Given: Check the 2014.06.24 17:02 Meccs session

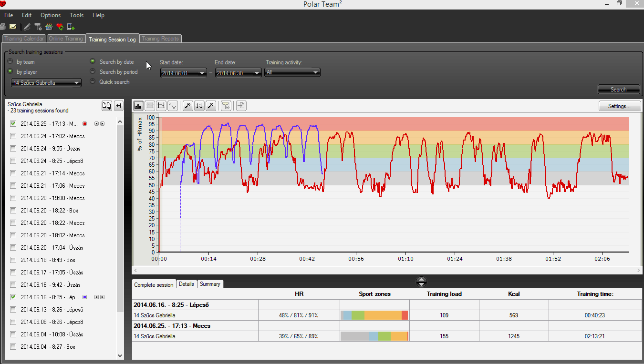Looking at the screenshot, I should click(x=13, y=136).
